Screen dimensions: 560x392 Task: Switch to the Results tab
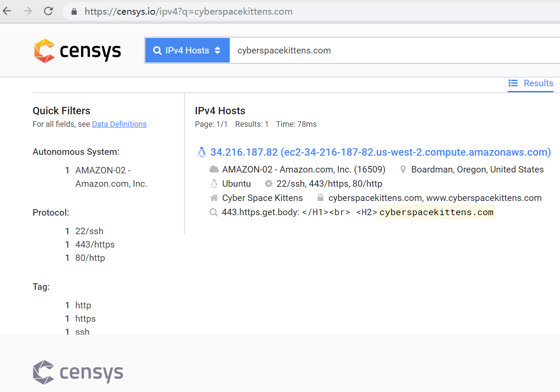531,83
